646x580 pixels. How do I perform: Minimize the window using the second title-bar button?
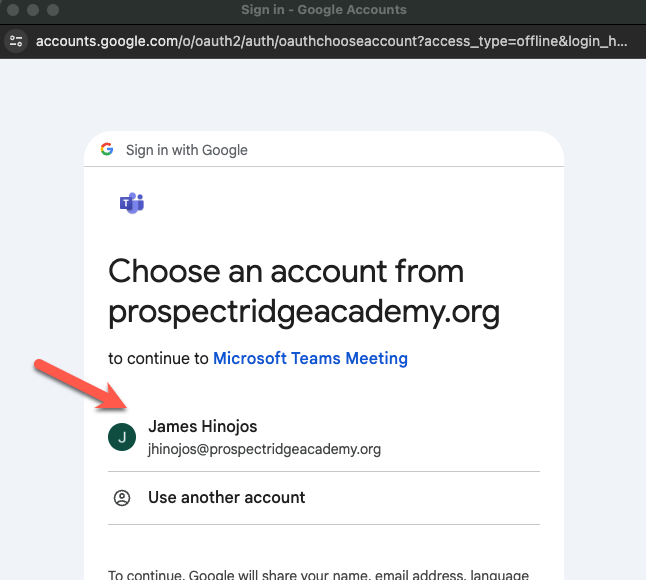[33, 10]
